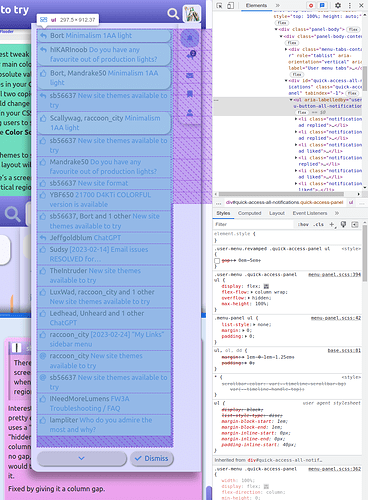Screen dimensions: 368x500
Task: Click the Dismiss notifications button
Action: [x=152, y=458]
